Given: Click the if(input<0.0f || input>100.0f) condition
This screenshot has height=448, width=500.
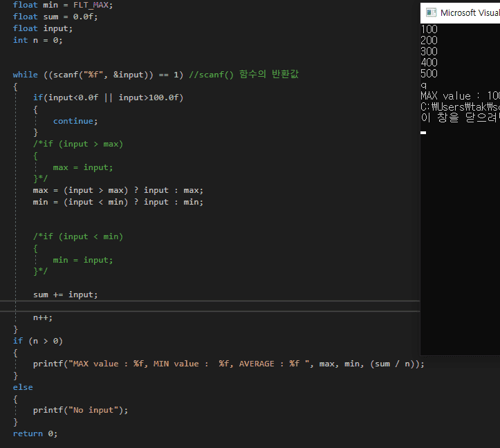Looking at the screenshot, I should coord(108,97).
